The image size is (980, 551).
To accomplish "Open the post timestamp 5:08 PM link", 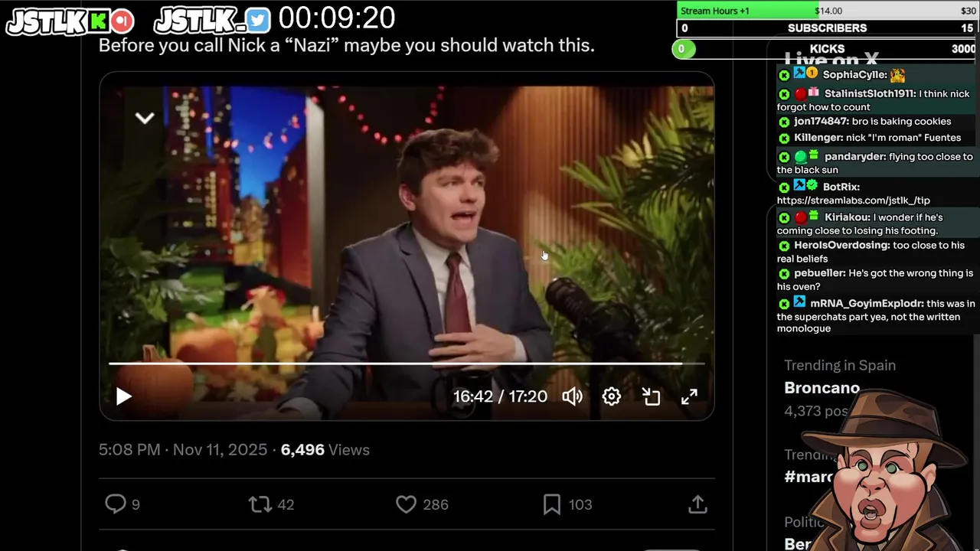I will (x=129, y=450).
